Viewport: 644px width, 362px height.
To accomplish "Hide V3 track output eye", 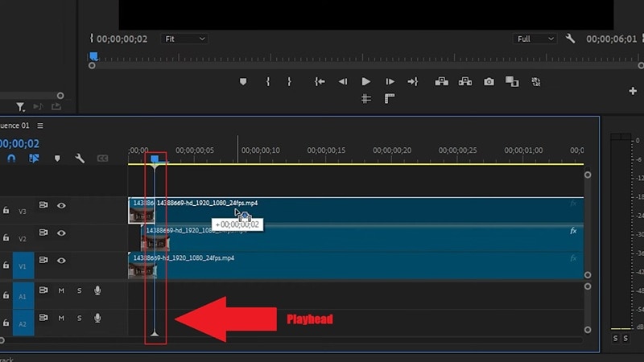I will click(x=61, y=205).
